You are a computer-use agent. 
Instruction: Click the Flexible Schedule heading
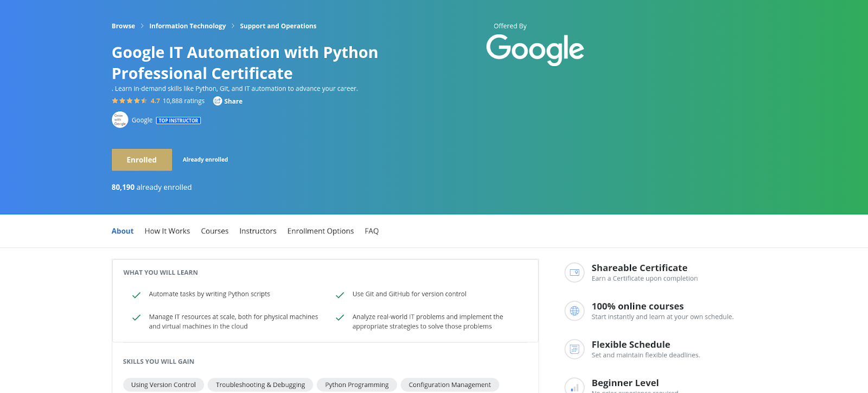631,345
